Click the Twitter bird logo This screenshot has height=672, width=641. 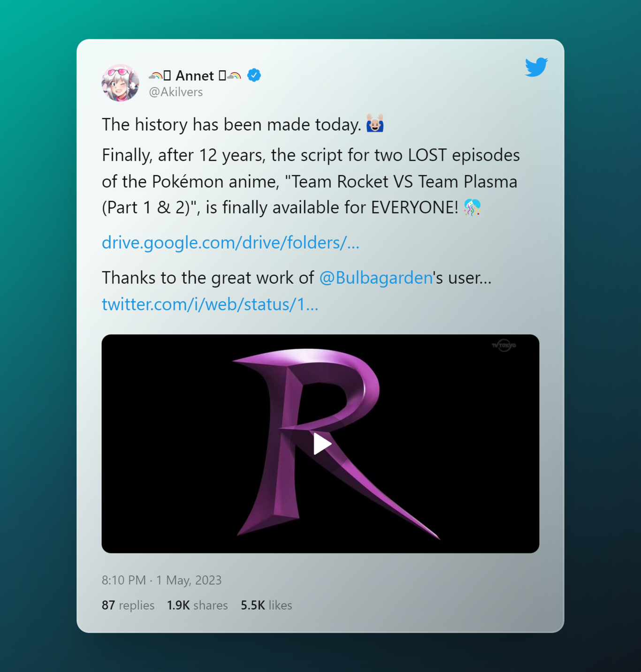pyautogui.click(x=536, y=67)
